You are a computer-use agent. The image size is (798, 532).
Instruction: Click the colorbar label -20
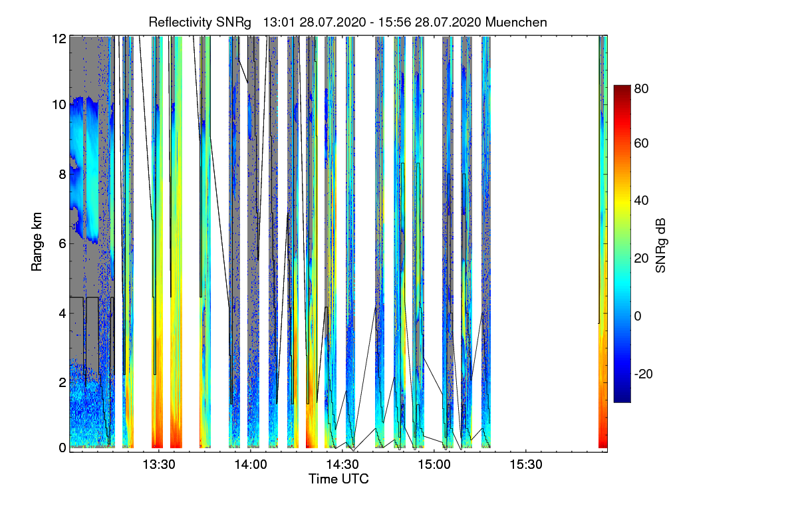[644, 374]
